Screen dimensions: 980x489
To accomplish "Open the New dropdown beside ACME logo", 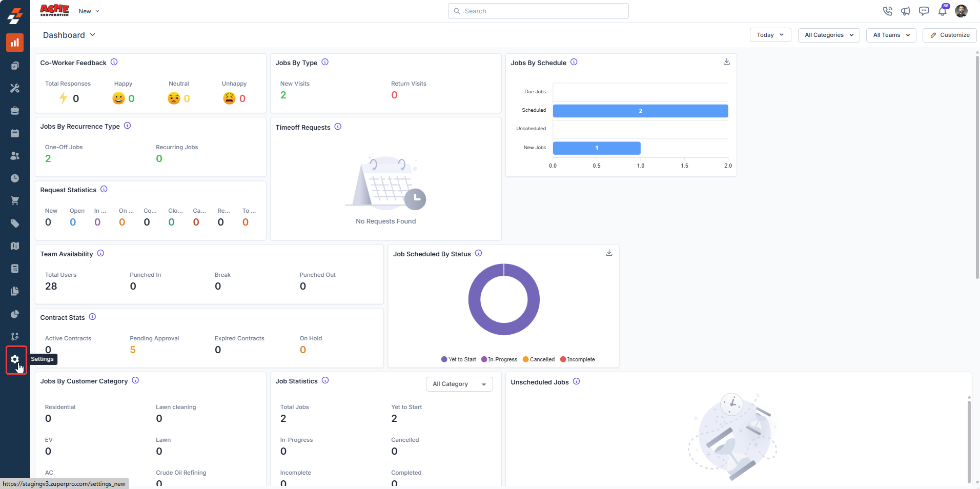I will 89,11.
